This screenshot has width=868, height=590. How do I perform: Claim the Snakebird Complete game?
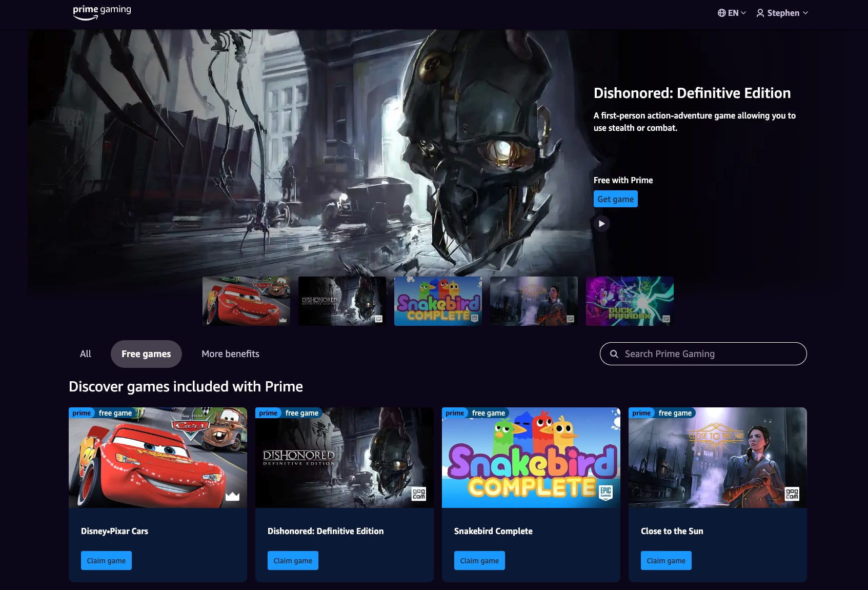point(479,561)
